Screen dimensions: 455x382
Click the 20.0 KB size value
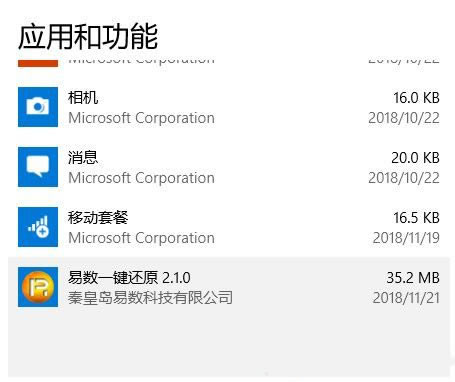point(415,158)
